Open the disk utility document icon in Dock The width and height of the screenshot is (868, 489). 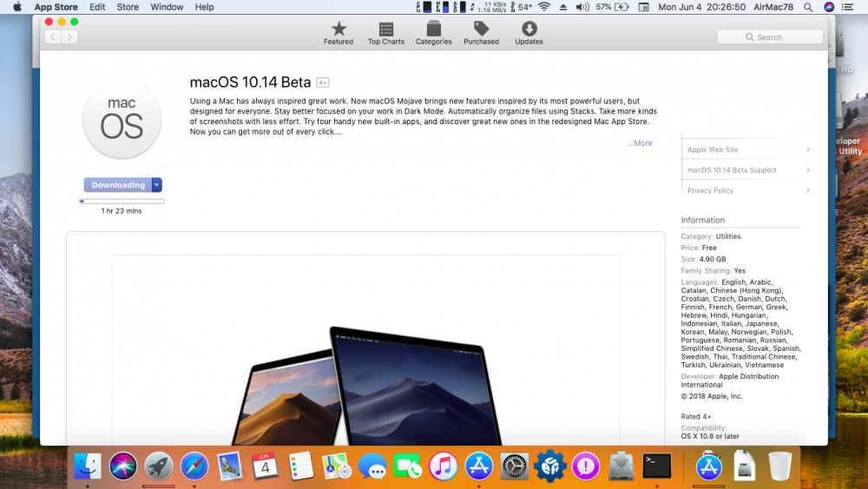click(x=745, y=466)
